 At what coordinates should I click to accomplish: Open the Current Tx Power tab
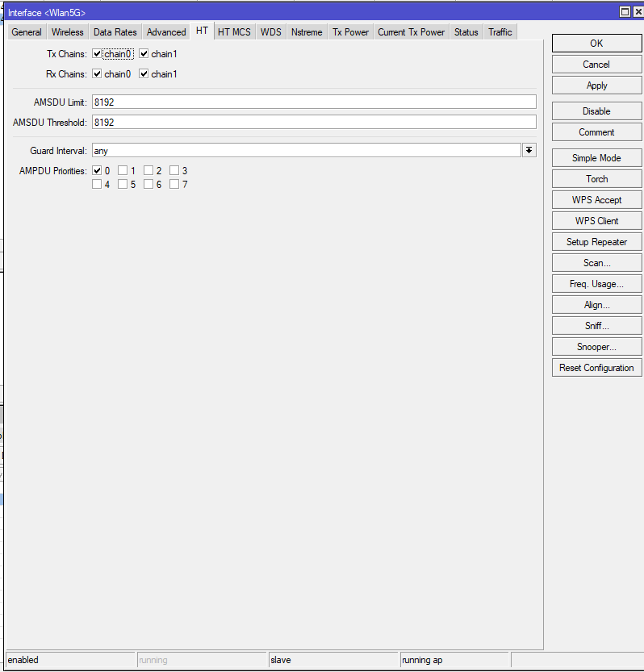[x=412, y=32]
